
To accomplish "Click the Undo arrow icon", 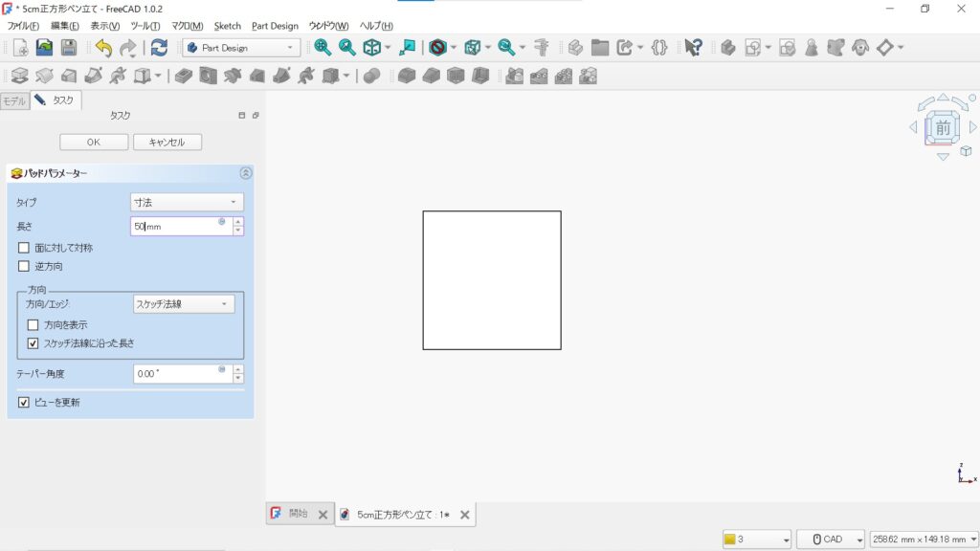I will (x=101, y=48).
